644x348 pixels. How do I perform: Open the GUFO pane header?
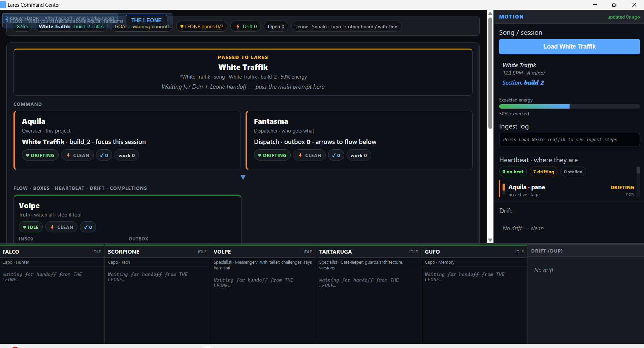[x=474, y=252]
